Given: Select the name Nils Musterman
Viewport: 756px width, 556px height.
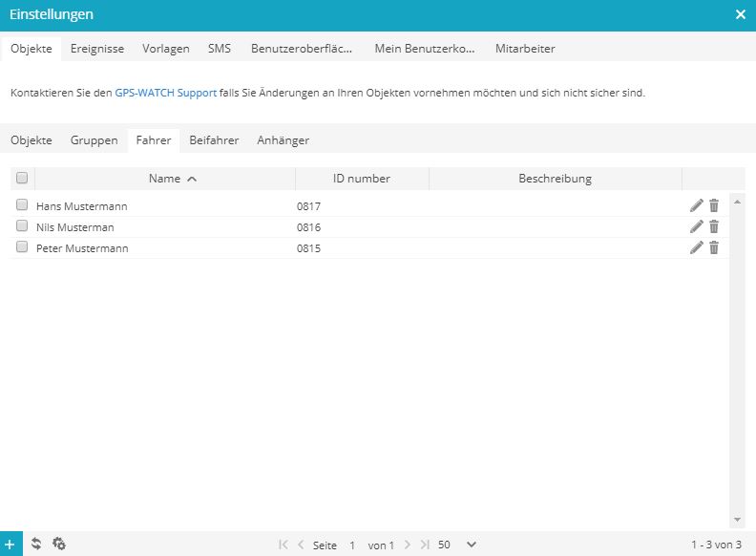Looking at the screenshot, I should [x=74, y=227].
